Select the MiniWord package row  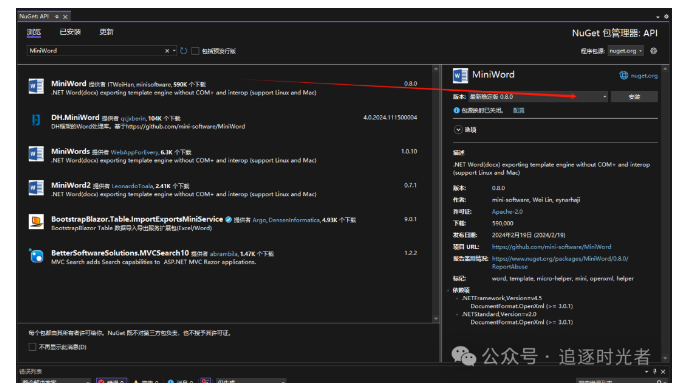coord(225,87)
